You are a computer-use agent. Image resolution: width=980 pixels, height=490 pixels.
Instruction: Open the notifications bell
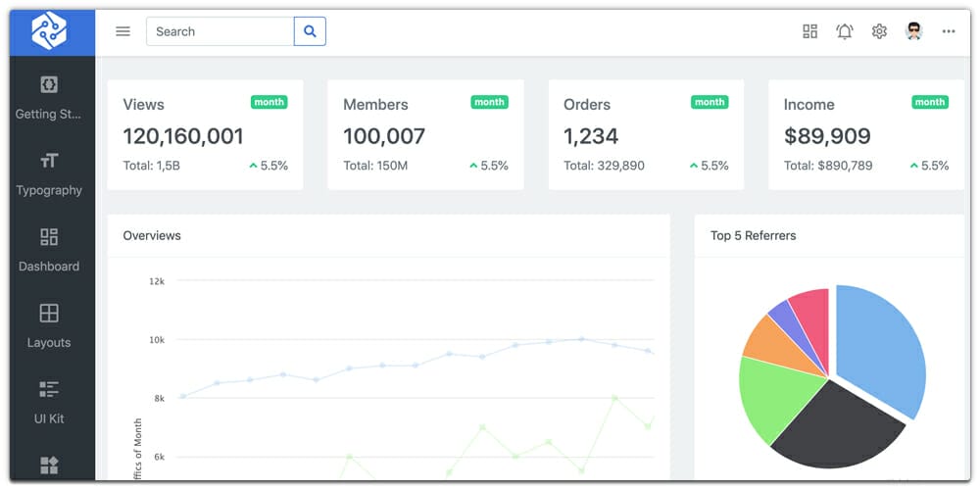pyautogui.click(x=844, y=31)
